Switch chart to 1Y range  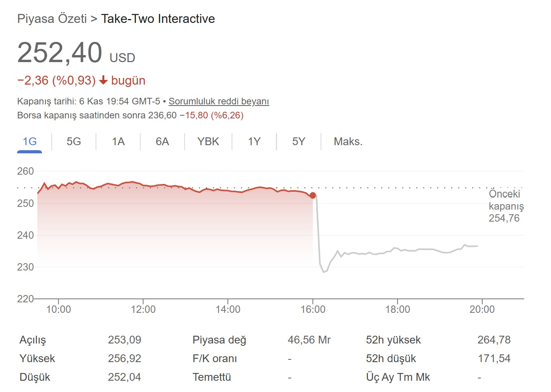click(254, 142)
